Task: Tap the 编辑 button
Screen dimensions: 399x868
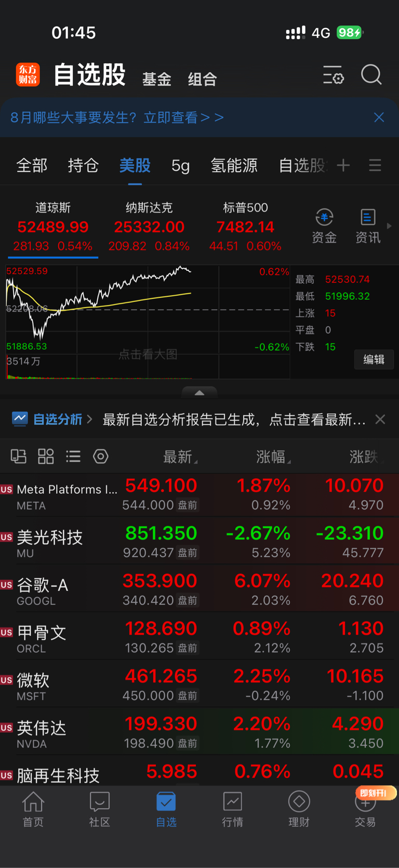Action: coord(374,360)
